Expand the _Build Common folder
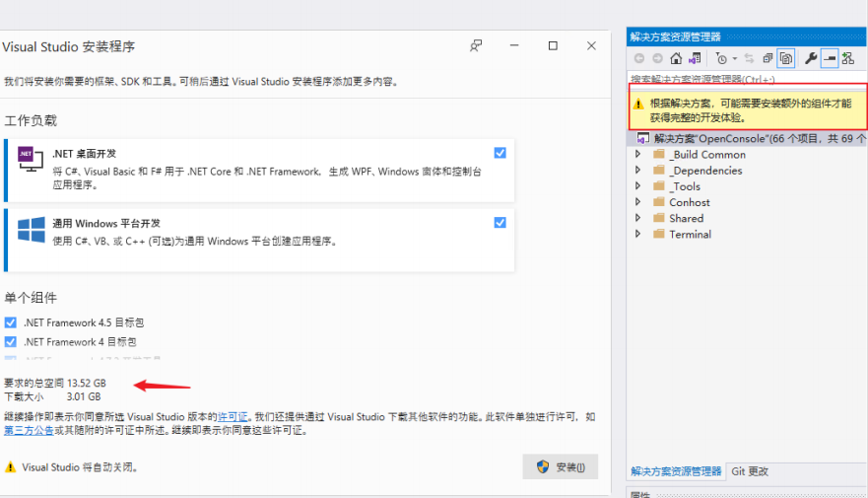The image size is (868, 498). click(x=637, y=155)
